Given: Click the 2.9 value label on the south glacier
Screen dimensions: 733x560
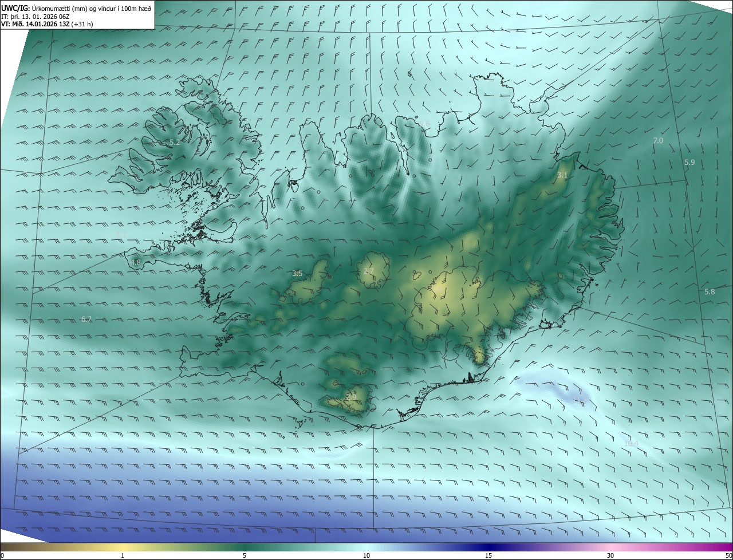Looking at the screenshot, I should (x=351, y=397).
